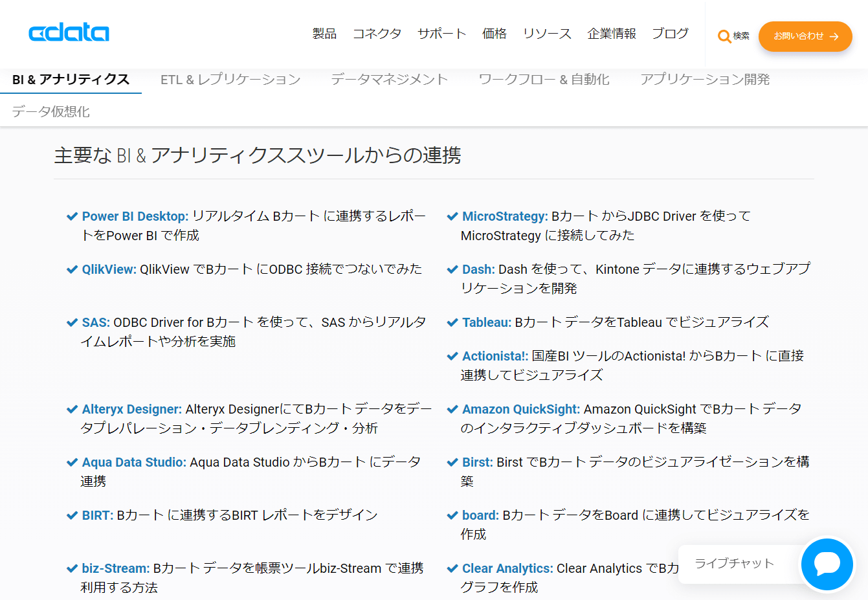Click checkmark icon beside Clear Analytics

(452, 568)
